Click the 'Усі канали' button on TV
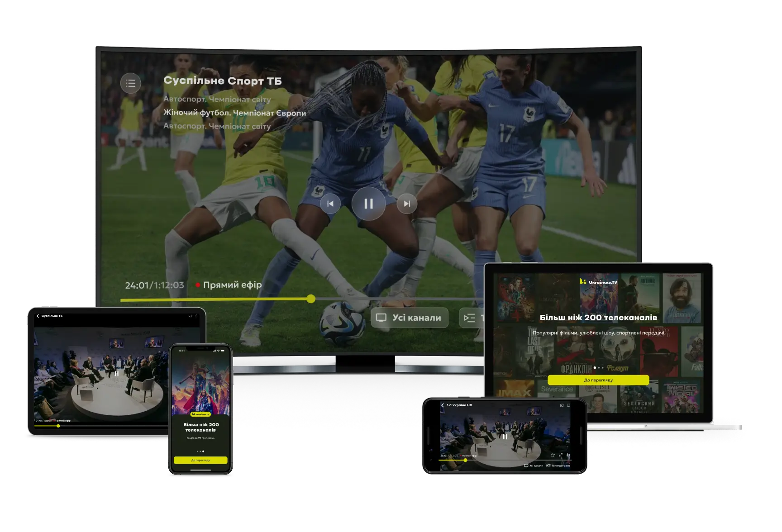 (410, 318)
